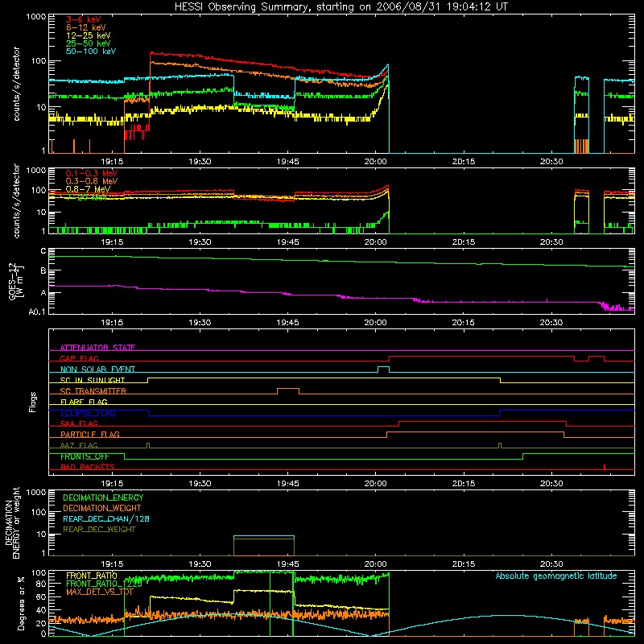This screenshot has height=644, width=644.
Task: Click the NON_SOLAR_EVENT cyan pulse near 20:00
Action: pyautogui.click(x=384, y=369)
